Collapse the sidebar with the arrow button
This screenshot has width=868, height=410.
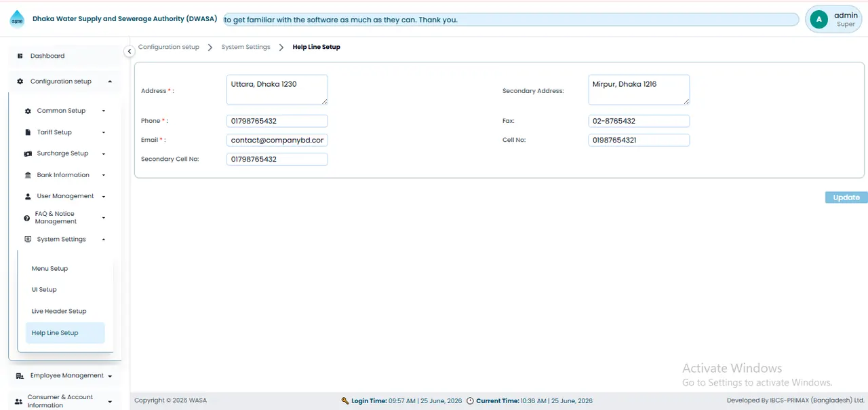(x=129, y=52)
